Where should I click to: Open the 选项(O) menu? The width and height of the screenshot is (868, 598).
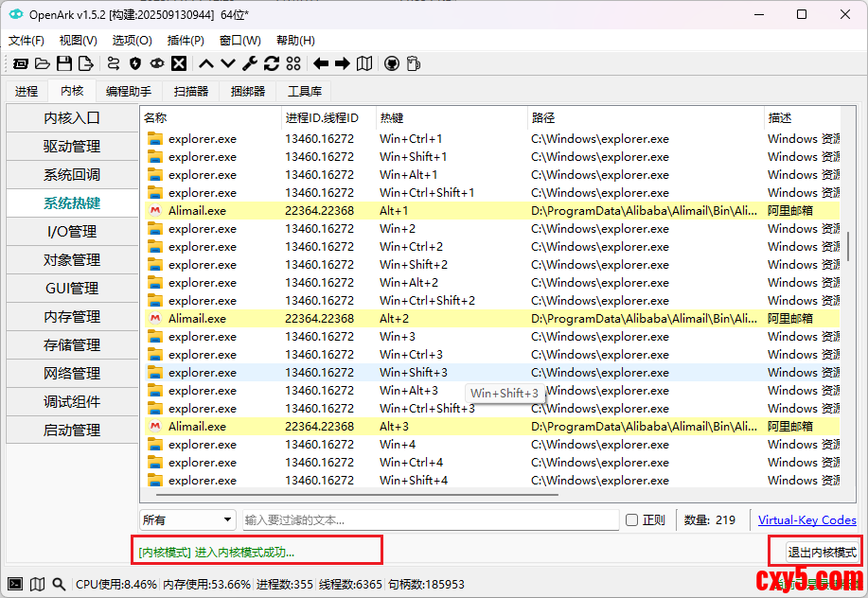[132, 41]
